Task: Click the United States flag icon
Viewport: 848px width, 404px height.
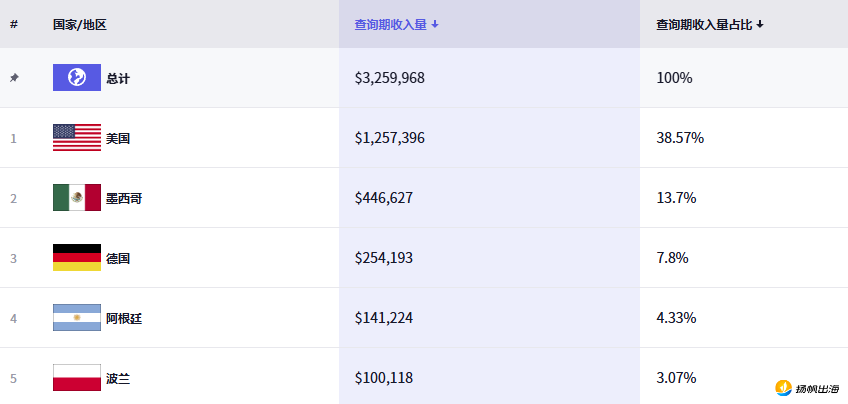Action: (x=77, y=138)
